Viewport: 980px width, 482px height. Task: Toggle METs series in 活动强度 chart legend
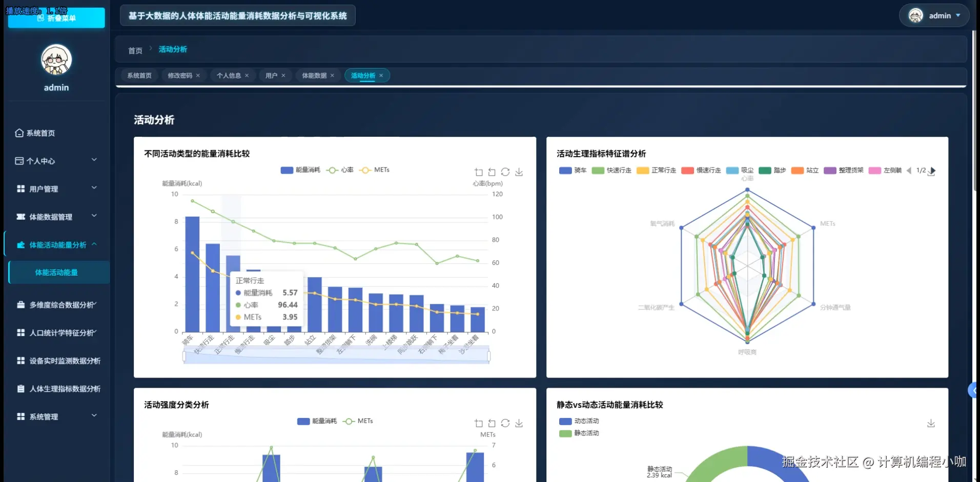[358, 421]
